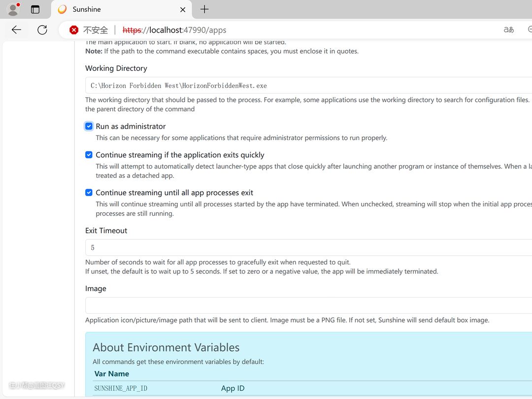Toggle Continue streaming if application exits quickly

coord(89,155)
